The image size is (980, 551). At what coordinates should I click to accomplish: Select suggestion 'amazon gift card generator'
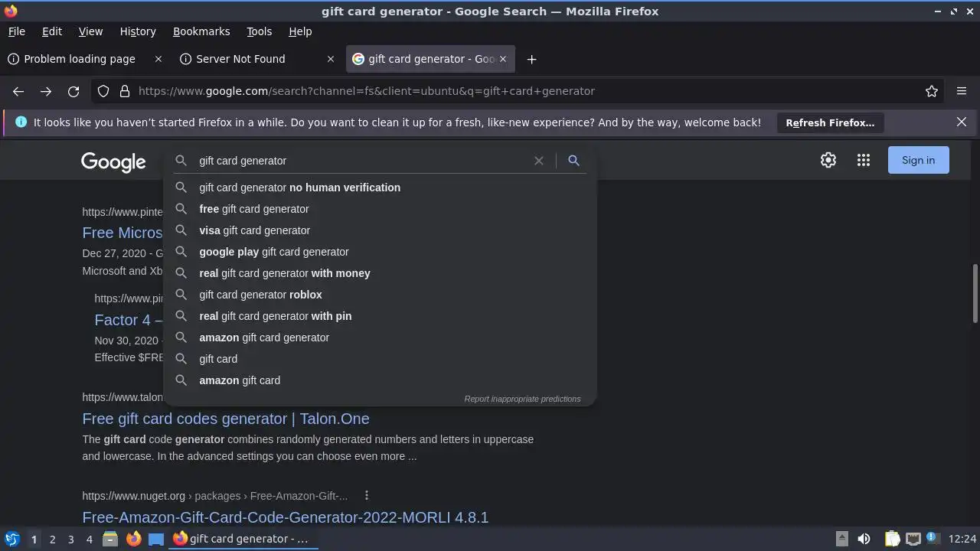click(380, 337)
